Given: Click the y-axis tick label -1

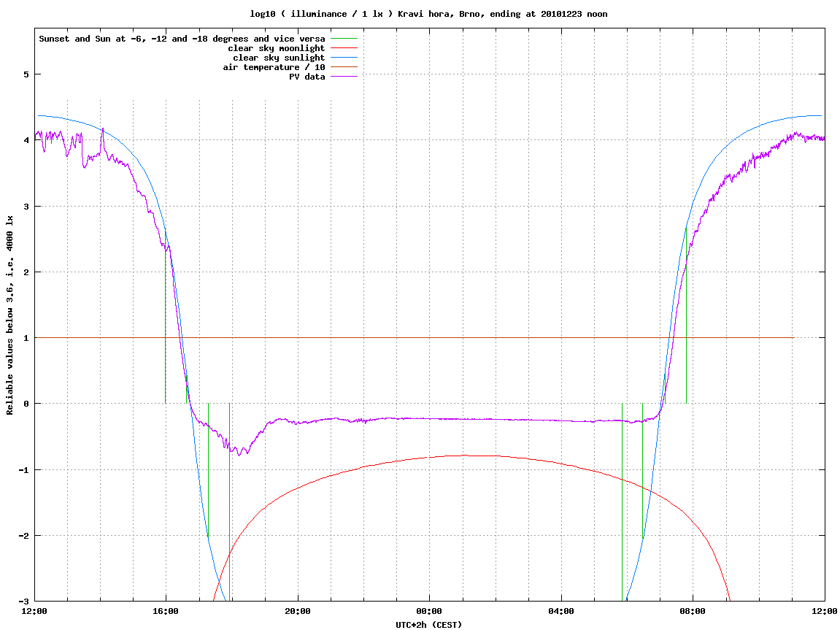Looking at the screenshot, I should click(x=24, y=470).
